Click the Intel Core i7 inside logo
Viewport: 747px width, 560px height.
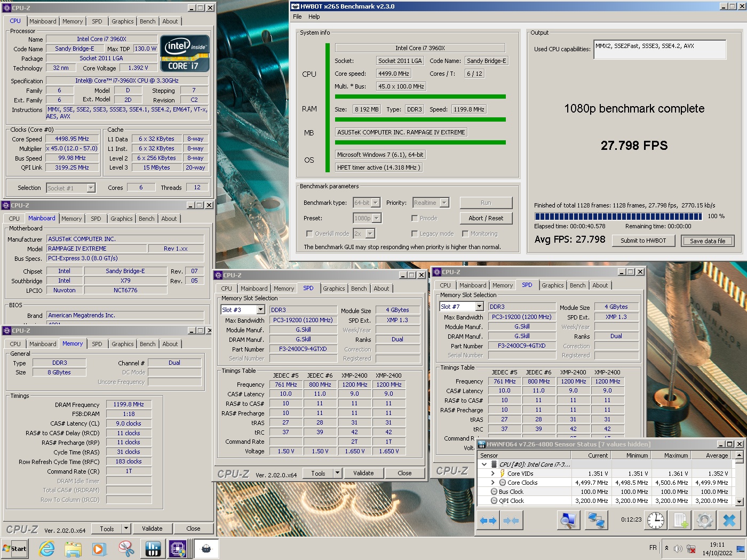[x=185, y=53]
